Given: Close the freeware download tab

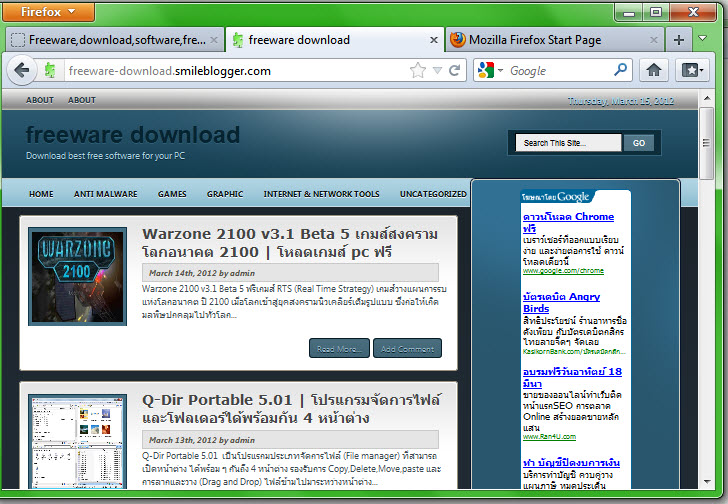Looking at the screenshot, I should [434, 40].
